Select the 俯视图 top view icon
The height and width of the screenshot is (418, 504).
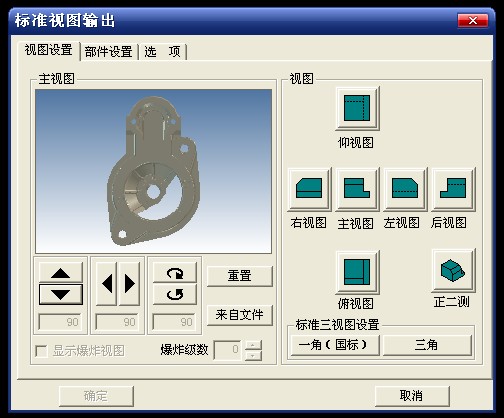357,272
